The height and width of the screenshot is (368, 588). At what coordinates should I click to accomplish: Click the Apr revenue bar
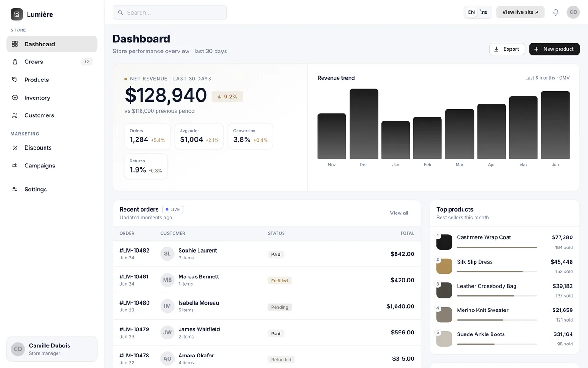(x=492, y=132)
